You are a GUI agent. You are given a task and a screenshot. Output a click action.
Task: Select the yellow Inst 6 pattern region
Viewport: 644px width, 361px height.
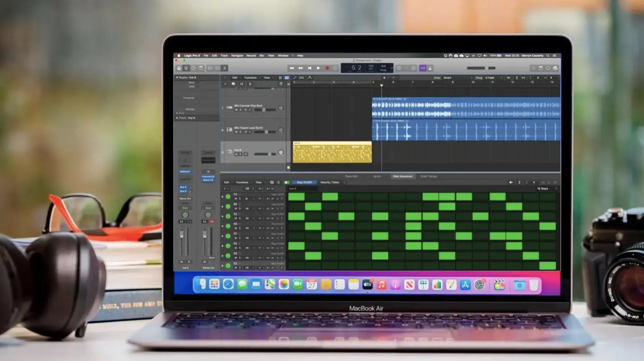332,152
